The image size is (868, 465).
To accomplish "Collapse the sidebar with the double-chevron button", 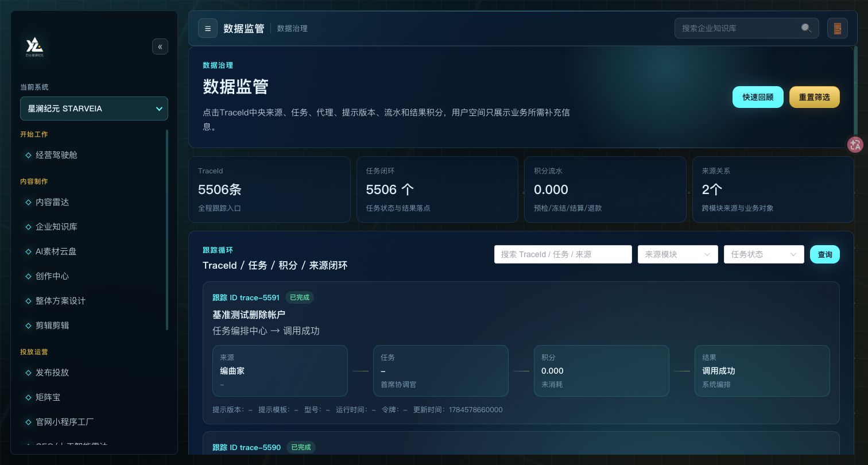I will [160, 46].
